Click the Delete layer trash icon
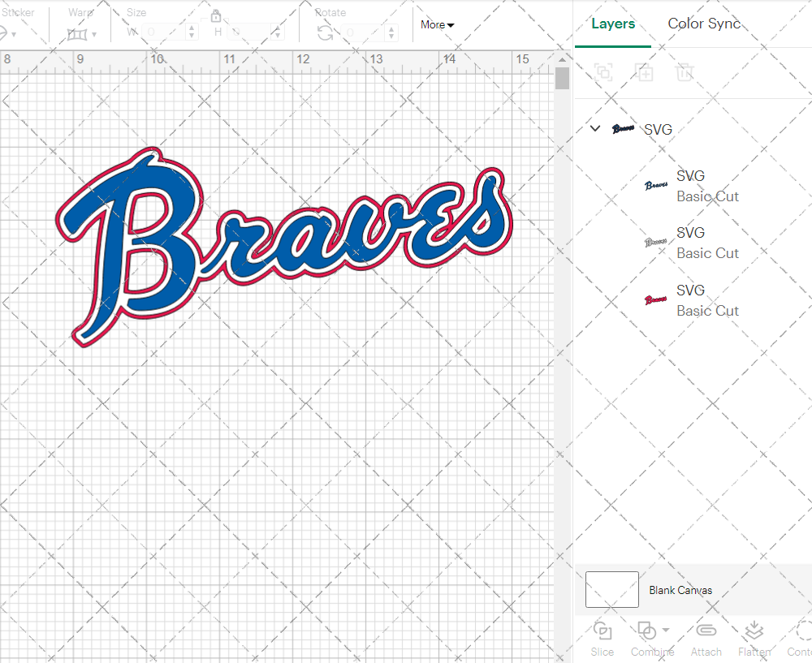This screenshot has height=663, width=812. 685,72
